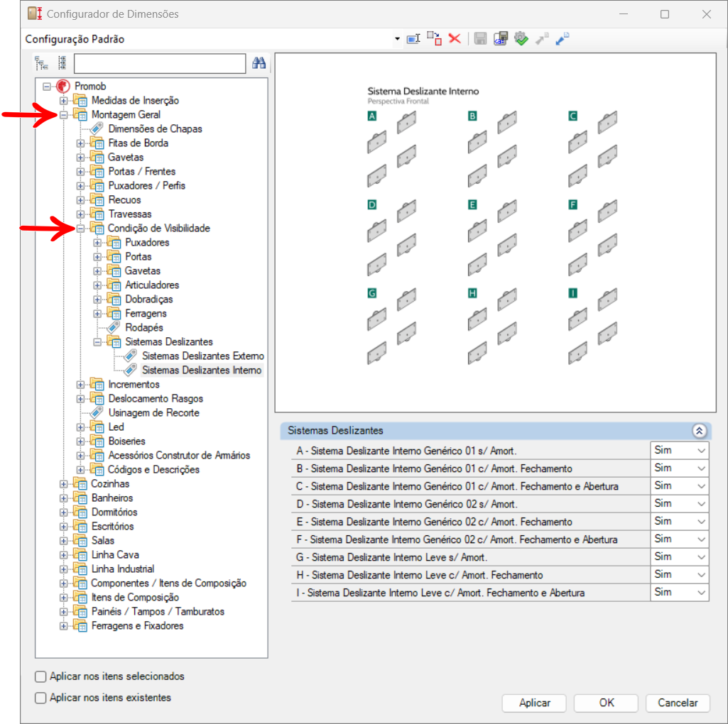728x724 pixels.
Task: Click the binoculars search icon
Action: point(259,63)
